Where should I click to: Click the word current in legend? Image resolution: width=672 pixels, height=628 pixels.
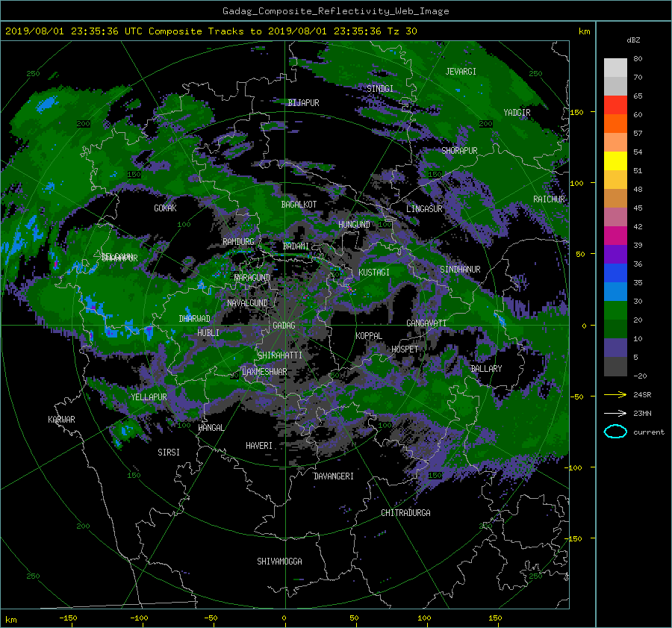(648, 432)
